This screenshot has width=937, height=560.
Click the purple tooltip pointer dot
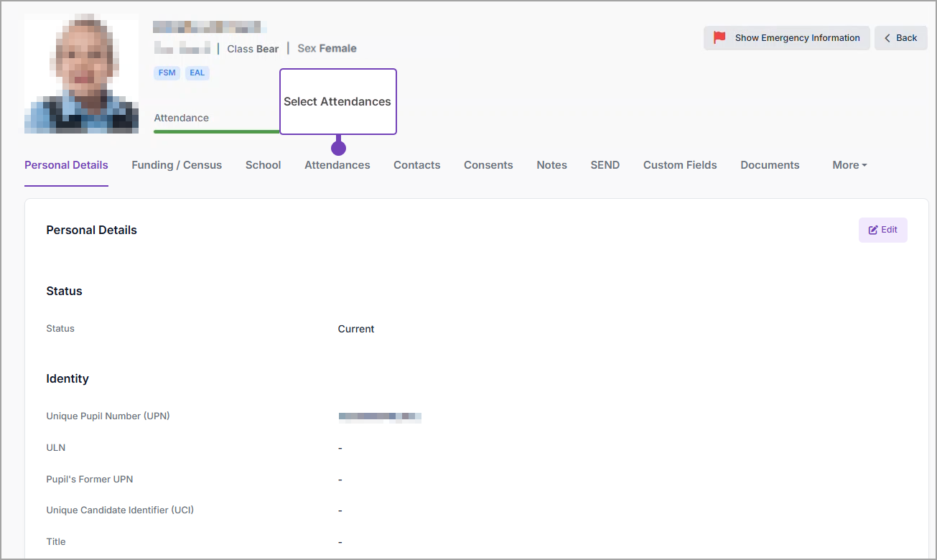click(x=338, y=148)
